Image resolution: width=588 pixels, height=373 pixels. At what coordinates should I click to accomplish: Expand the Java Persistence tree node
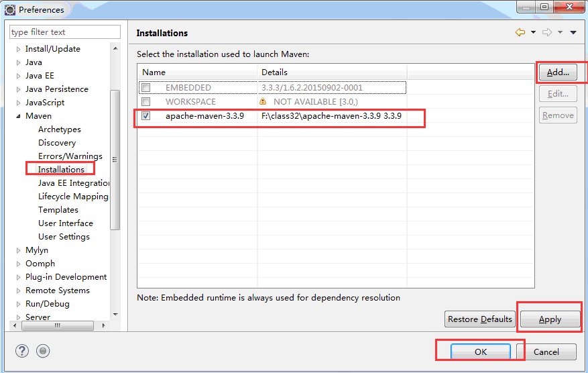(x=18, y=89)
